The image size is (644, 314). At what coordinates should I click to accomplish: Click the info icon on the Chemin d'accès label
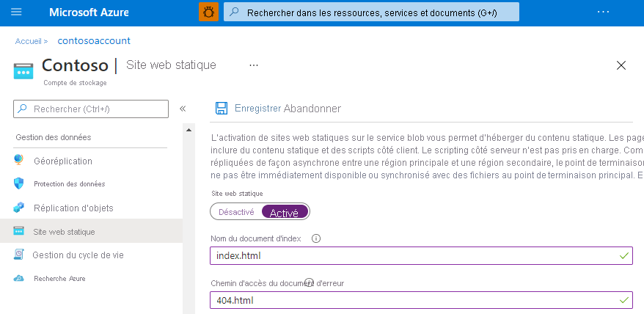click(x=309, y=282)
